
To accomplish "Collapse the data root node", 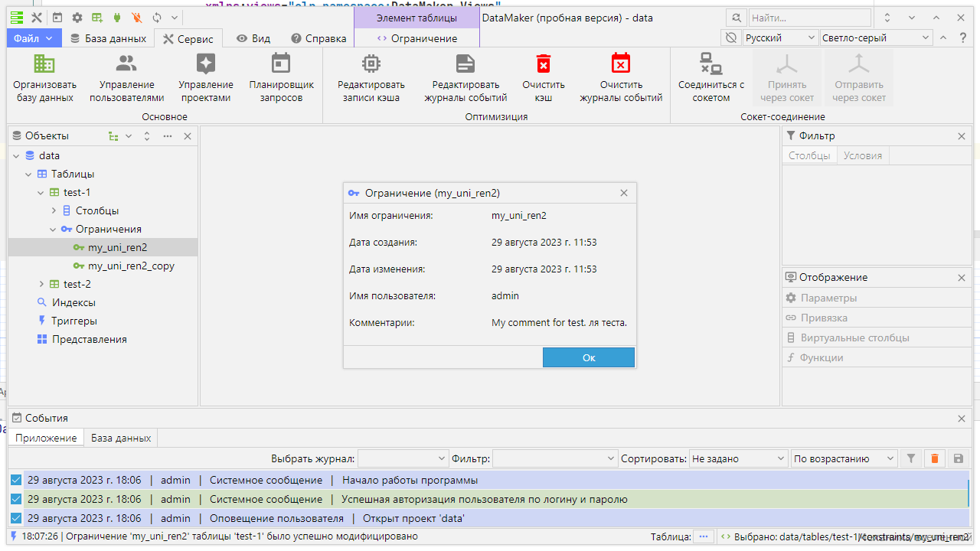I will (x=16, y=155).
